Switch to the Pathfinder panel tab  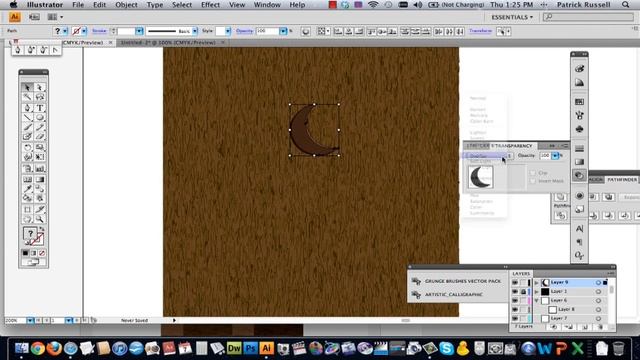[x=622, y=180]
